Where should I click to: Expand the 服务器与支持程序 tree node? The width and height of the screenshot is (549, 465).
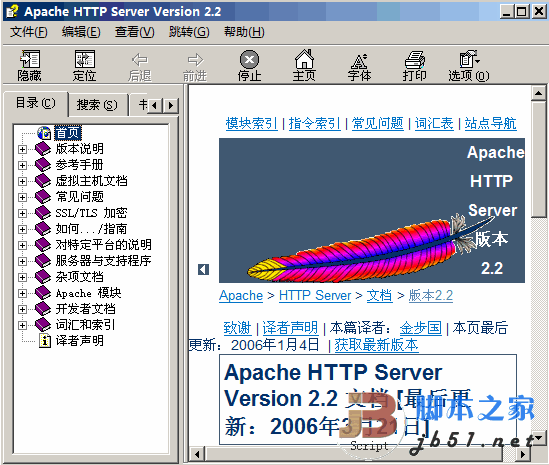click(x=22, y=261)
